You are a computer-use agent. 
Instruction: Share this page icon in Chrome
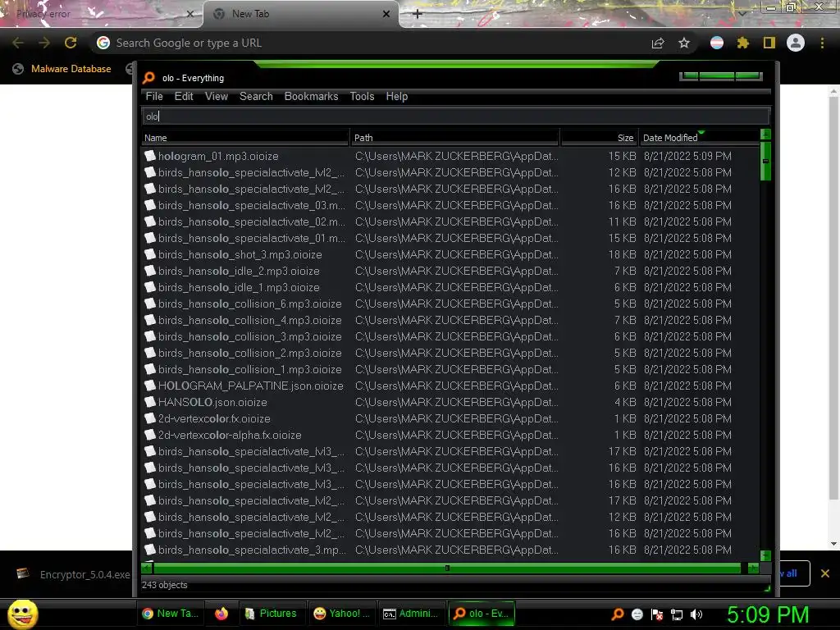pyautogui.click(x=658, y=43)
